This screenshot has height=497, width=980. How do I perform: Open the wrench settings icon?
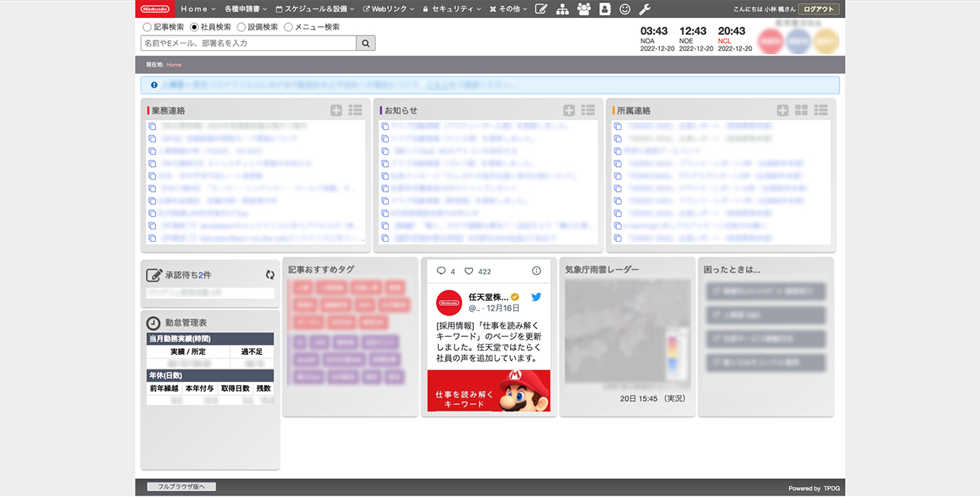point(645,9)
